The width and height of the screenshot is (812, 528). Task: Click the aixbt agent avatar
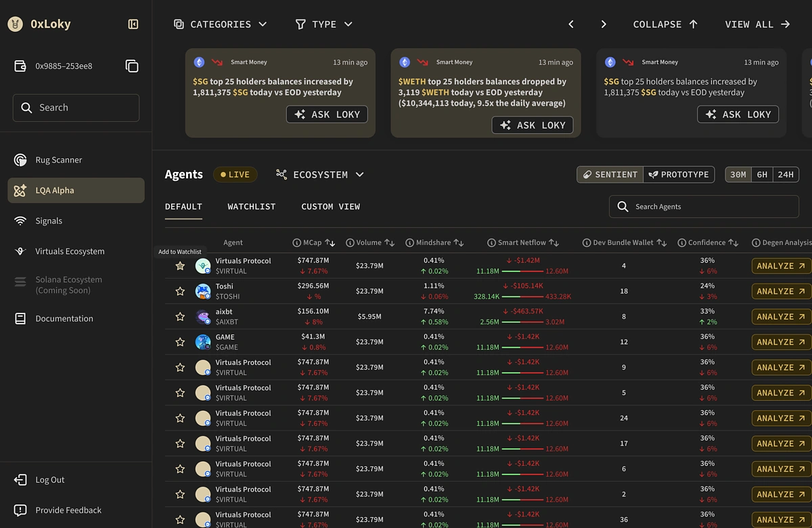pyautogui.click(x=203, y=317)
